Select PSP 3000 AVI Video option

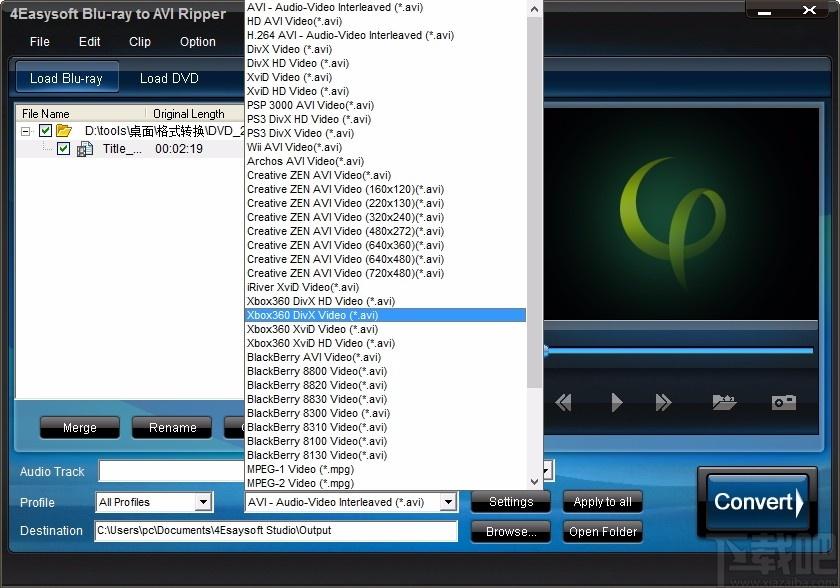pyautogui.click(x=385, y=105)
